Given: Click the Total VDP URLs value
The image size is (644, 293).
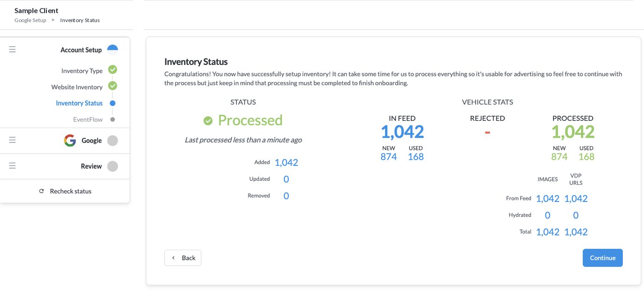Looking at the screenshot, I should pyautogui.click(x=576, y=232).
